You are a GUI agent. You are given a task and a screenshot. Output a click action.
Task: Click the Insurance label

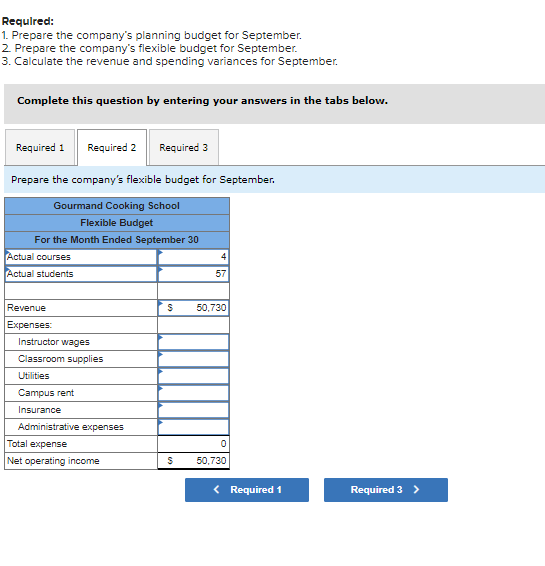(x=40, y=410)
